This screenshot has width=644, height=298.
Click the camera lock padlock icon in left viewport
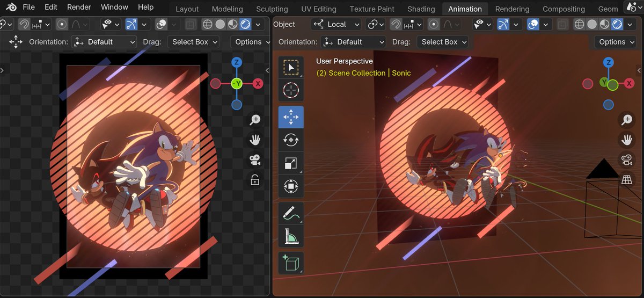[x=255, y=180]
